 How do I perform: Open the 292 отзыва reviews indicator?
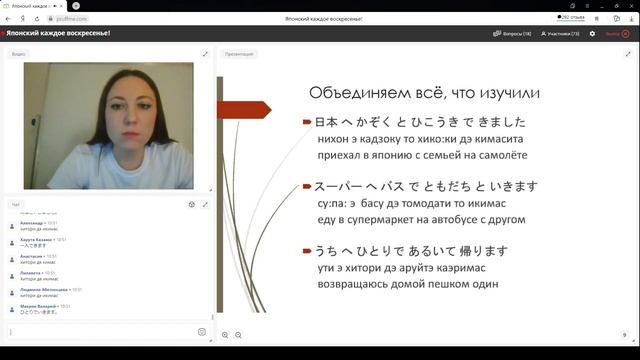click(x=571, y=18)
